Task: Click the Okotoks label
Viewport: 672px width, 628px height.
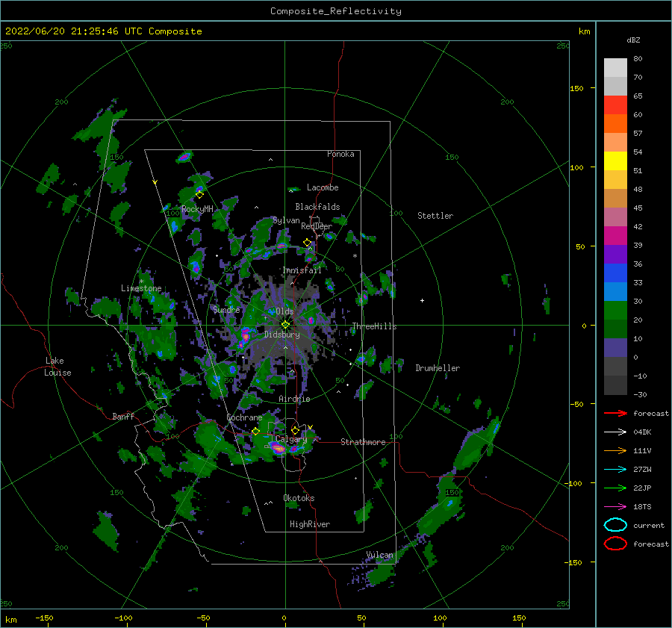Action: point(299,498)
